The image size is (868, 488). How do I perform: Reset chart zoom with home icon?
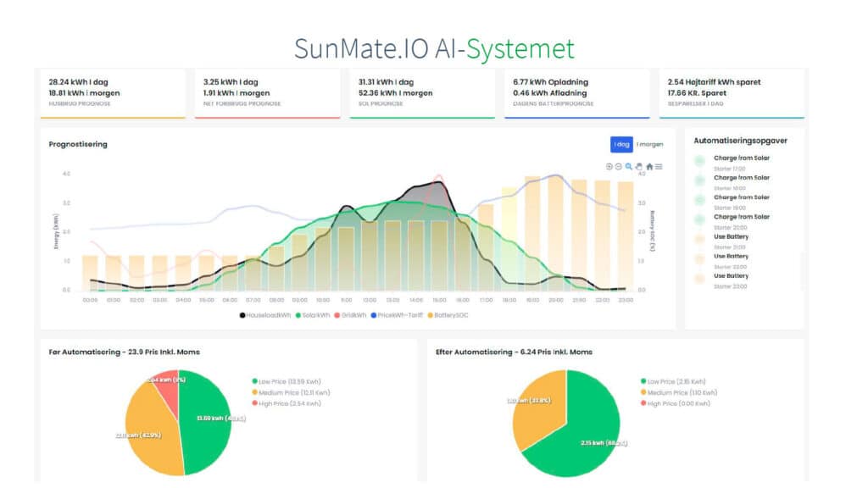[649, 166]
